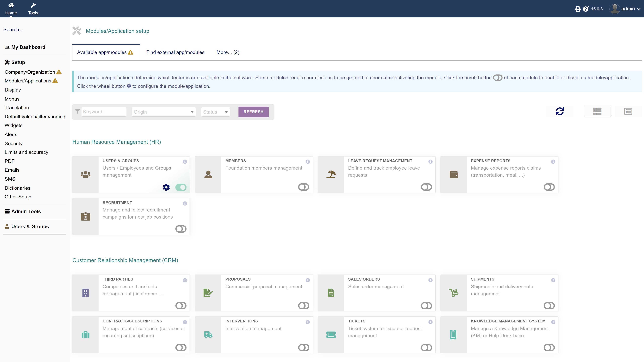Show info for Leave Request Management

[431, 162]
